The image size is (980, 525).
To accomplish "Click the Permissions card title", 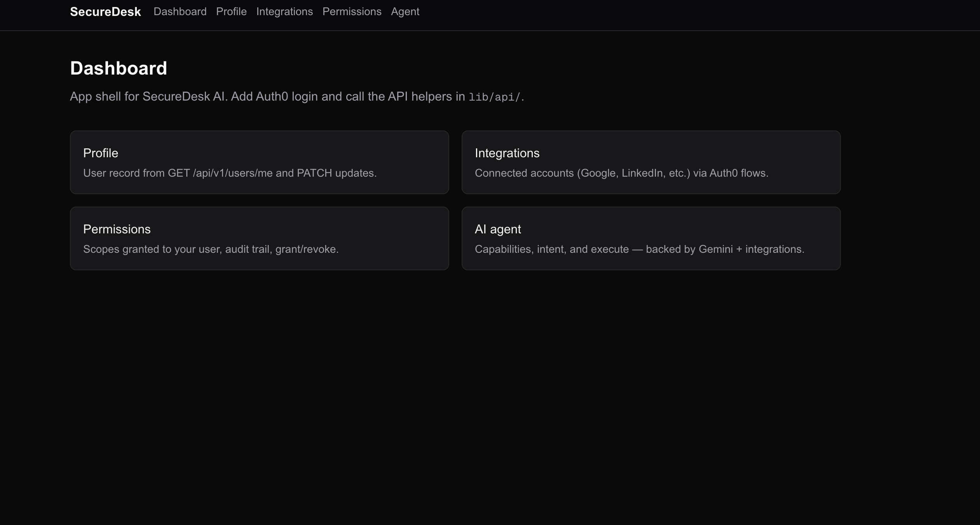I will [117, 229].
